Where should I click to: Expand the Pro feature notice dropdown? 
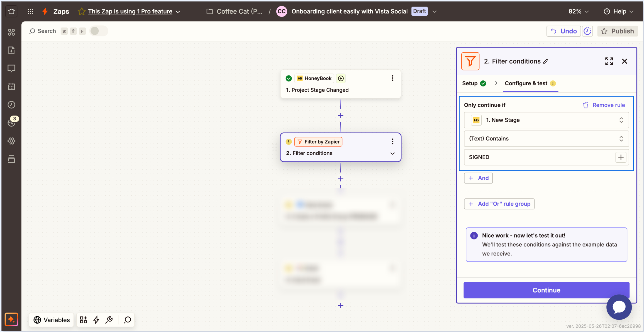click(178, 12)
